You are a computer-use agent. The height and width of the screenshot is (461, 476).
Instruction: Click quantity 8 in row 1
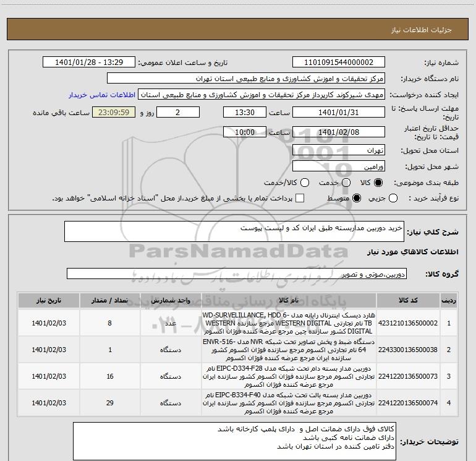click(x=109, y=323)
